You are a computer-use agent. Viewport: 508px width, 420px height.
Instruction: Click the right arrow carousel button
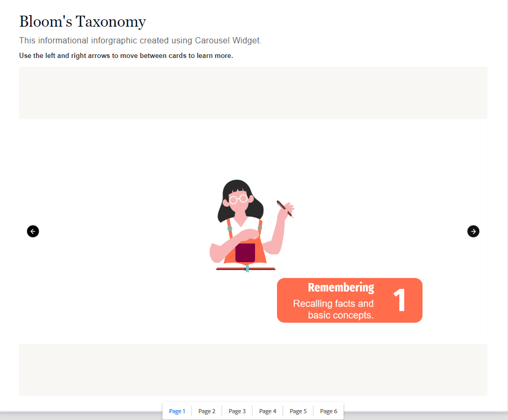tap(473, 231)
